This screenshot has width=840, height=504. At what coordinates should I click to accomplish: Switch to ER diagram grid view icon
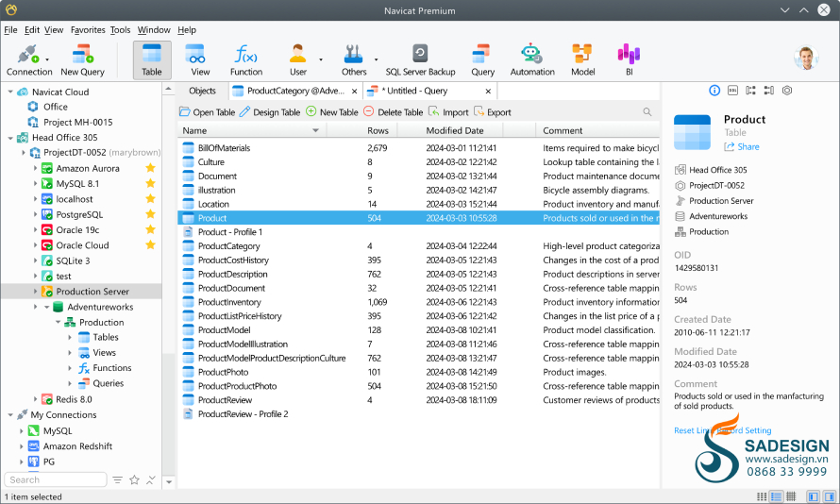pos(791,497)
